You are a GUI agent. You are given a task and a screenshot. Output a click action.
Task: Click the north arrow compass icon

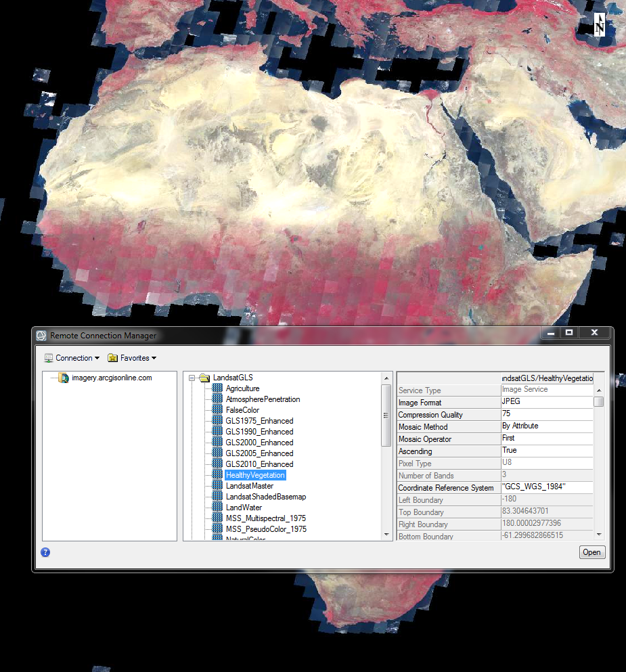click(600, 24)
